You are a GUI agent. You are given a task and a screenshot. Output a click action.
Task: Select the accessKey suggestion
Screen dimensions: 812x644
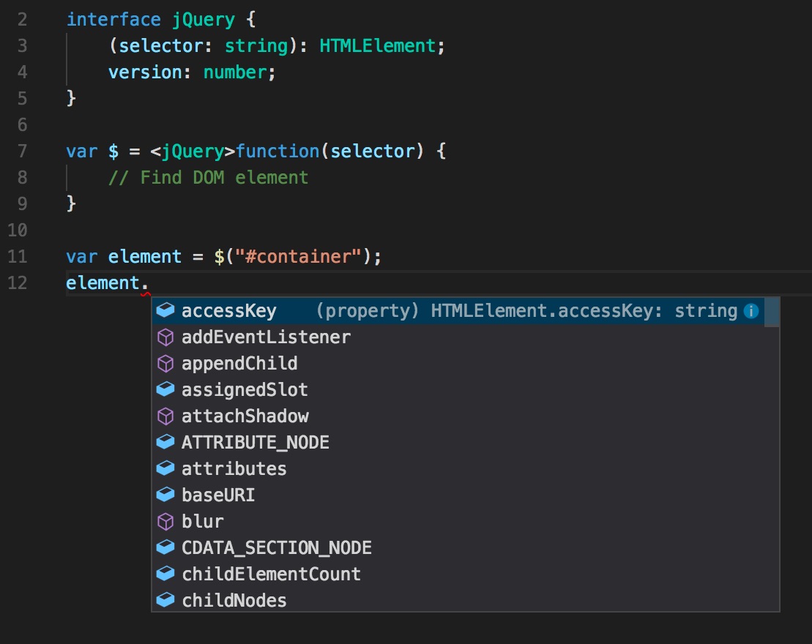tap(458, 310)
